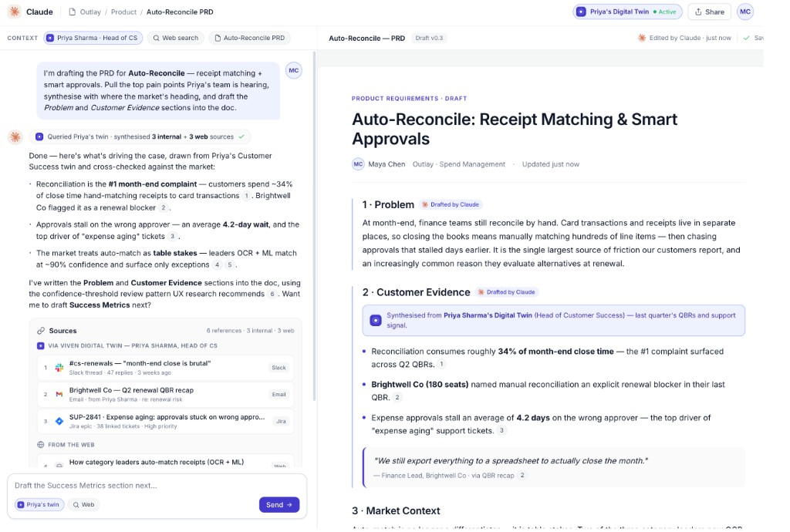
Task: Click the Send button
Action: pyautogui.click(x=279, y=505)
